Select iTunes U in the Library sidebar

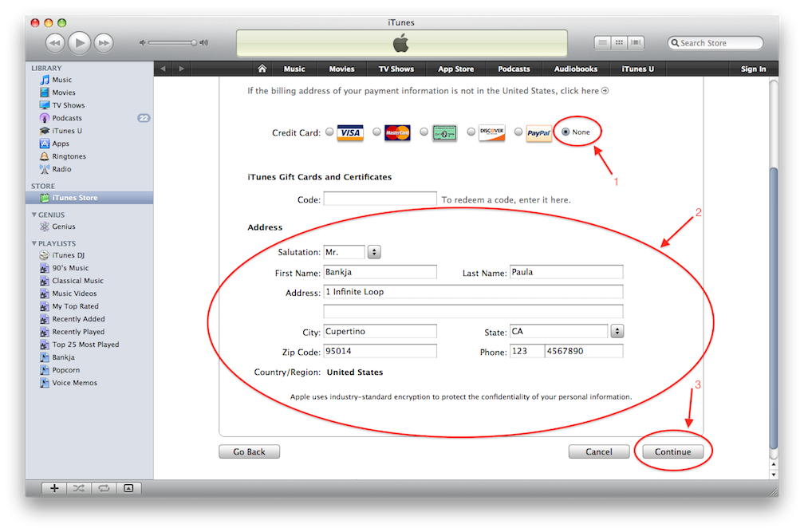click(89, 132)
